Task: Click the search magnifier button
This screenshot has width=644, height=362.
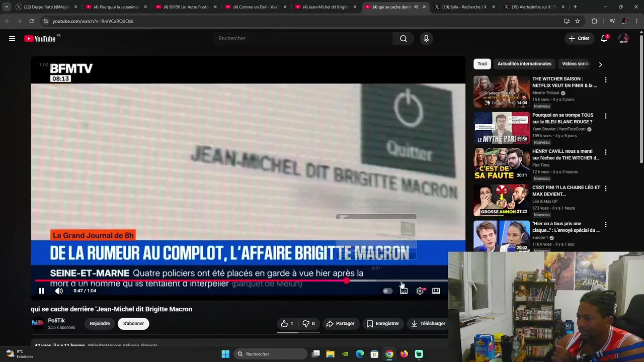Action: click(403, 38)
